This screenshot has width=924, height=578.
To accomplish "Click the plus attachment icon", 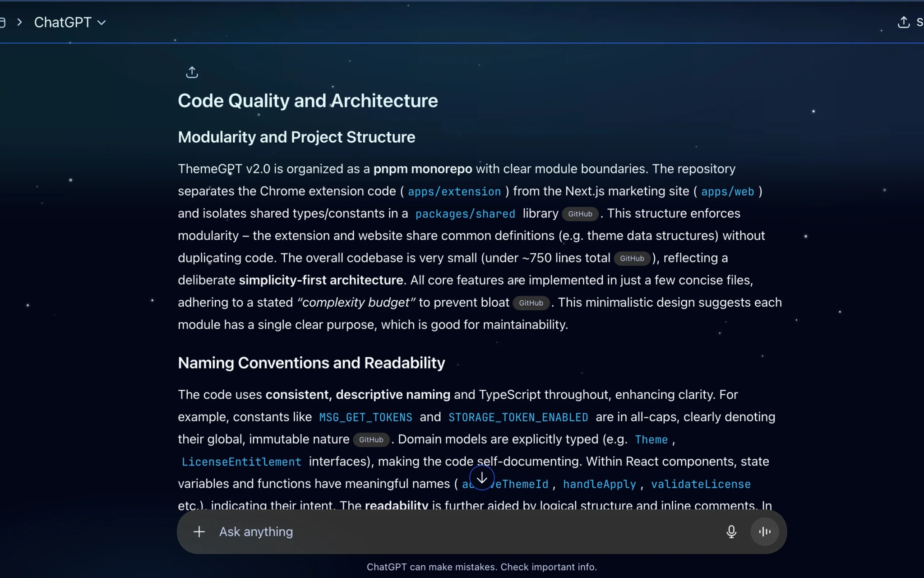I will click(199, 531).
